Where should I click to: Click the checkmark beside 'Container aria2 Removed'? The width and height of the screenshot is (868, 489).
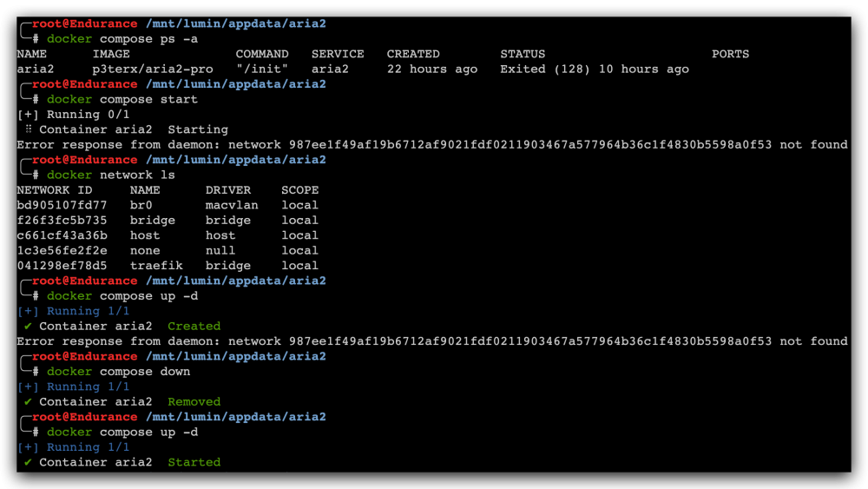28,401
